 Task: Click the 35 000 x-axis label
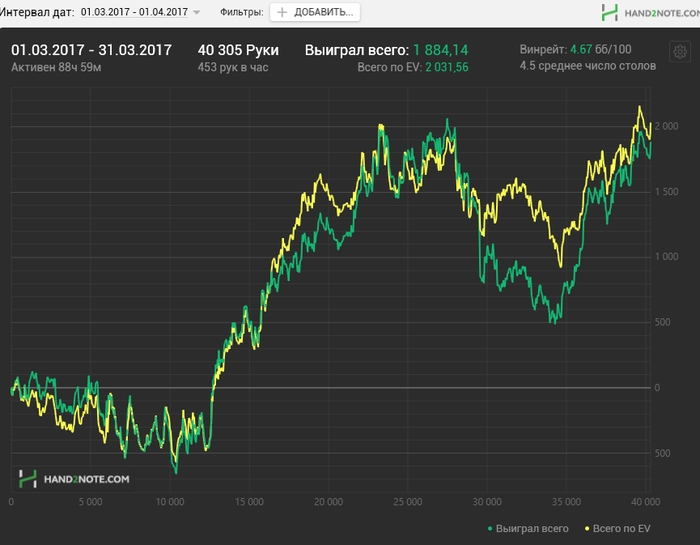coord(566,502)
